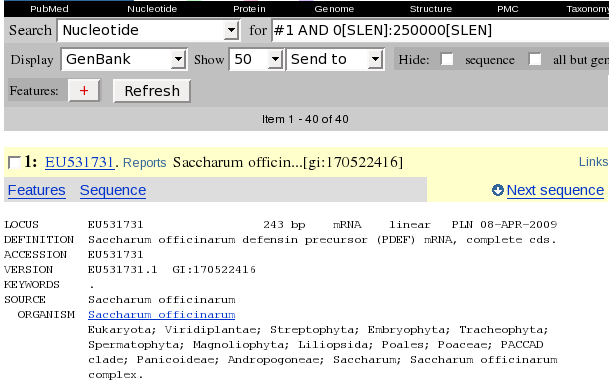Enable the Hide sequence checkbox
This screenshot has height=385, width=609.
(447, 59)
